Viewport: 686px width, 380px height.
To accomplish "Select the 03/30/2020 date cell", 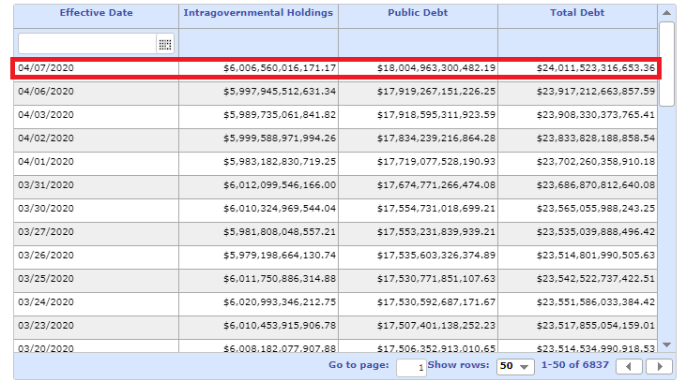I will click(46, 208).
